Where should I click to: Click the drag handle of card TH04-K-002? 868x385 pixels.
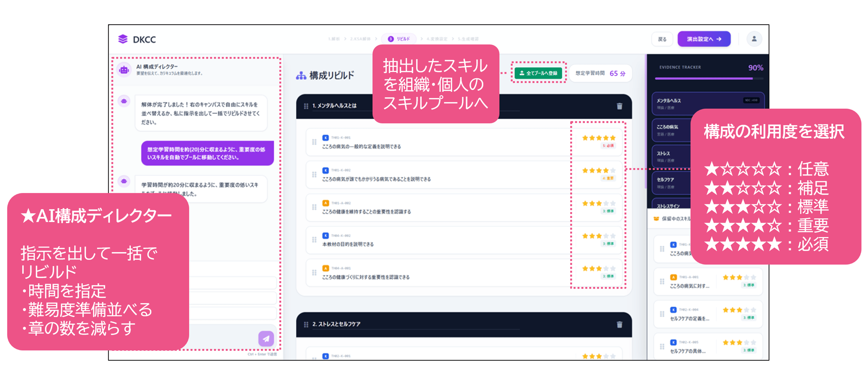(314, 240)
